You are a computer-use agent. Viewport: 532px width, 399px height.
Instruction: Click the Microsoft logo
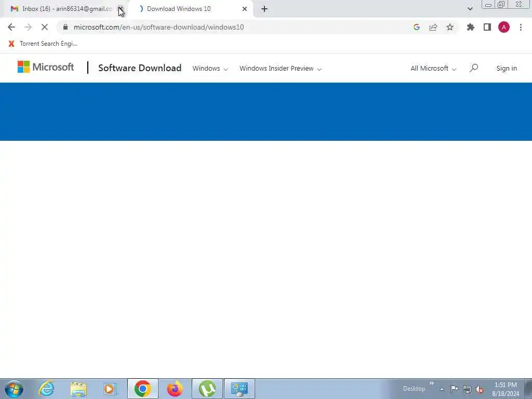[46, 67]
